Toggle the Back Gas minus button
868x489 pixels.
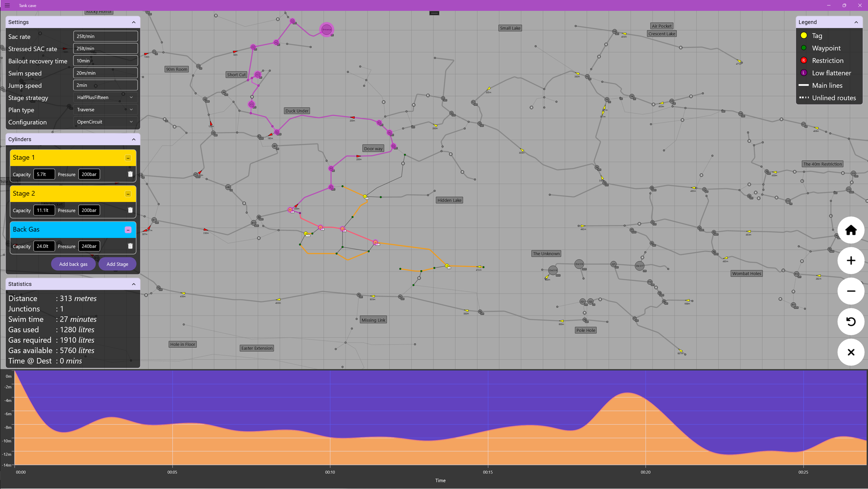tap(128, 230)
